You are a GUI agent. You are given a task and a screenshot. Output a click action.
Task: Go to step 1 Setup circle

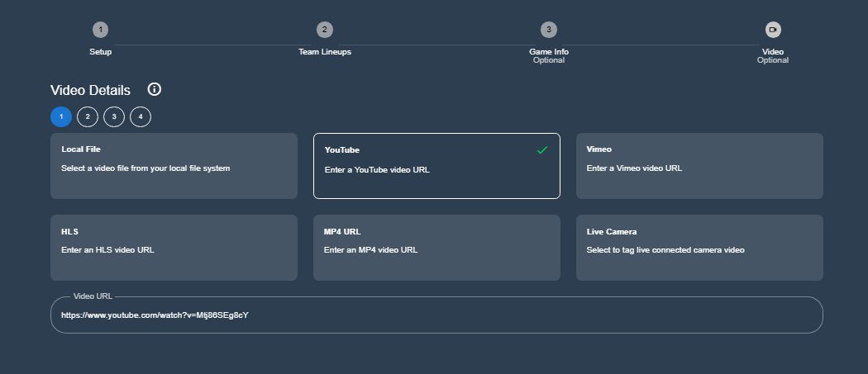100,30
